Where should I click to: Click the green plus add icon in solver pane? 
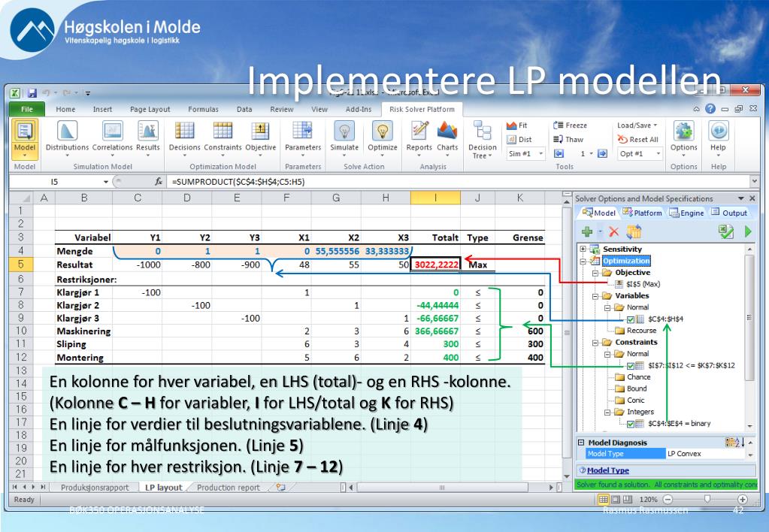tap(586, 231)
